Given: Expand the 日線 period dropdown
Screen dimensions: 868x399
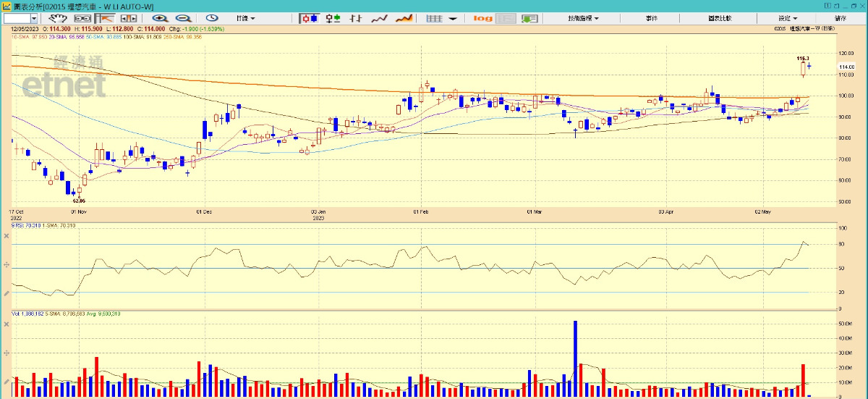Looking at the screenshot, I should [x=245, y=18].
